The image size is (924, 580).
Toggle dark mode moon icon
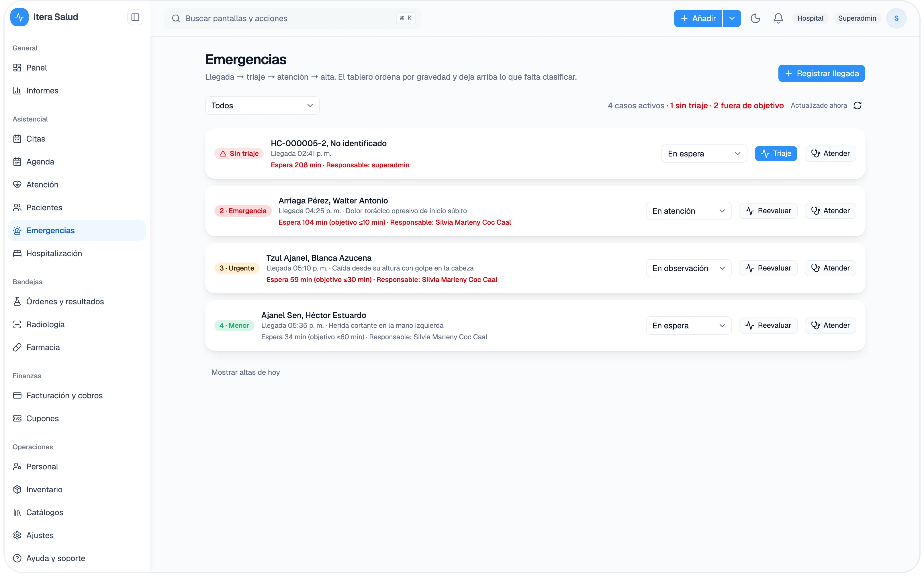(755, 18)
